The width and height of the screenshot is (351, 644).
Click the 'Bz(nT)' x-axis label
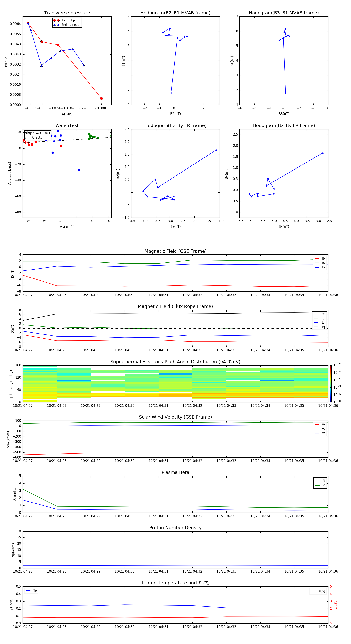pos(175,227)
